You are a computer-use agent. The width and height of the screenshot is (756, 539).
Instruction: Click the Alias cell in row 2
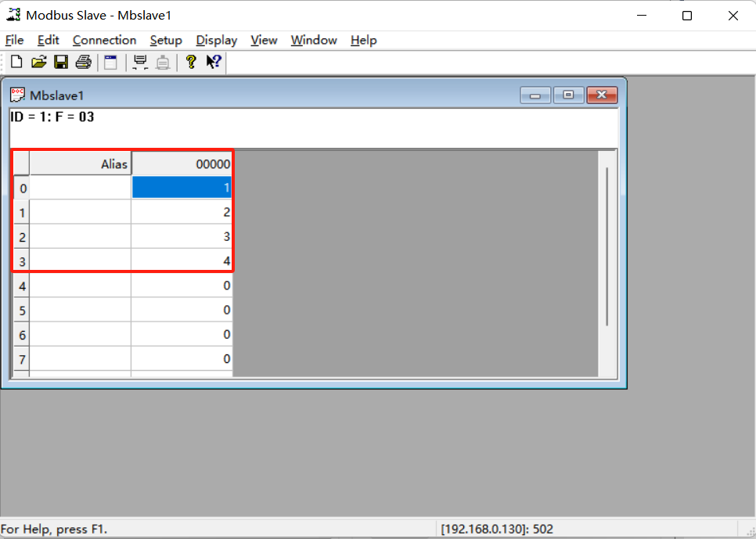point(80,237)
